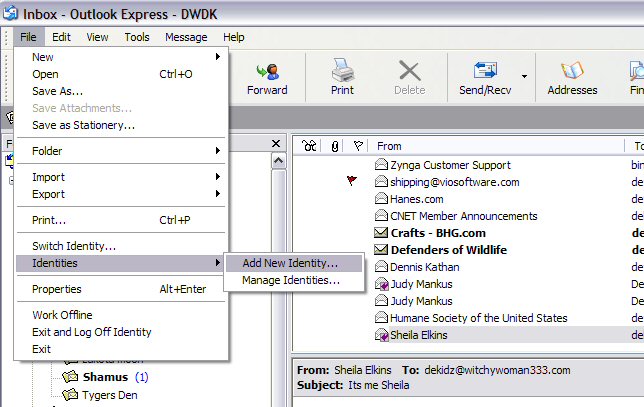Viewport: 644px width, 407px height.
Task: Click the Delete toolbar icon
Action: click(x=409, y=77)
